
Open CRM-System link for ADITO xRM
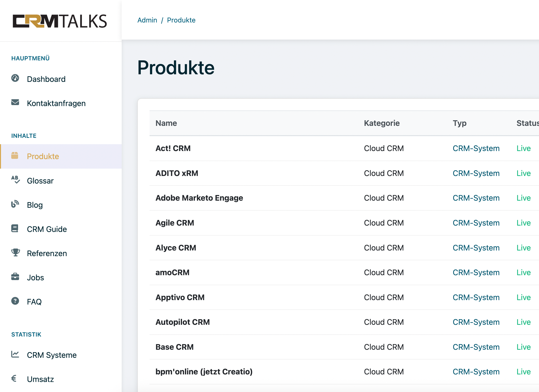tap(476, 173)
